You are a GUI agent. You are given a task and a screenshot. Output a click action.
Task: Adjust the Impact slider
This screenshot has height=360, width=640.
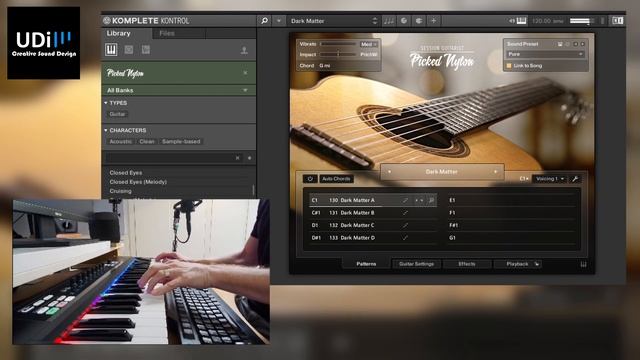[338, 54]
